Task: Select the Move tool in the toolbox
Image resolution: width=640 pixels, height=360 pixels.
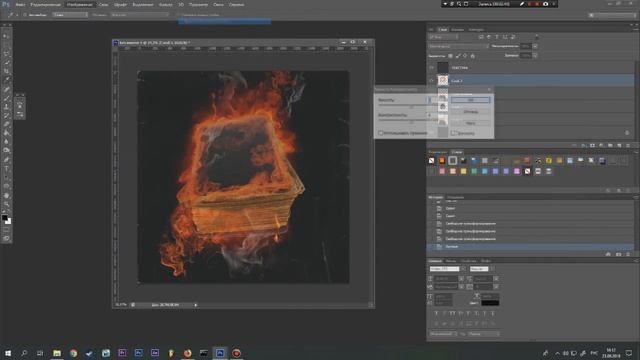Action: click(7, 36)
